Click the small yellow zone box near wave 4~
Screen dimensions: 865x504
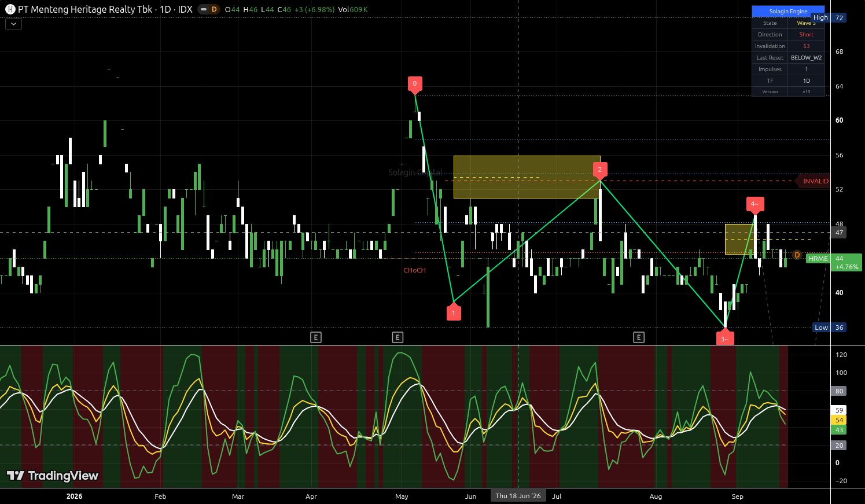[740, 239]
